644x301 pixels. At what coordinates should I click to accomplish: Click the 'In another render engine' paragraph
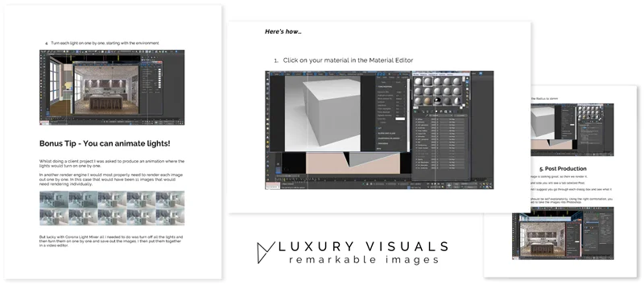point(112,179)
